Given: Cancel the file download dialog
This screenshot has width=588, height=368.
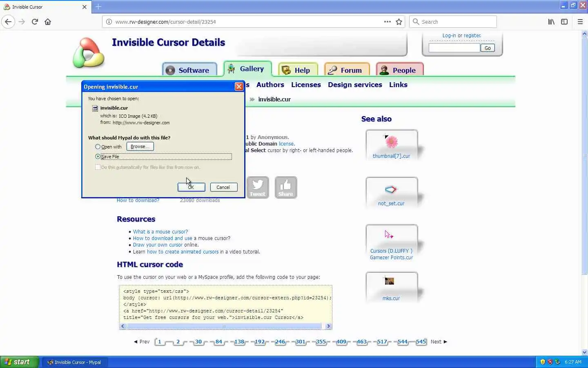Looking at the screenshot, I should 223,187.
